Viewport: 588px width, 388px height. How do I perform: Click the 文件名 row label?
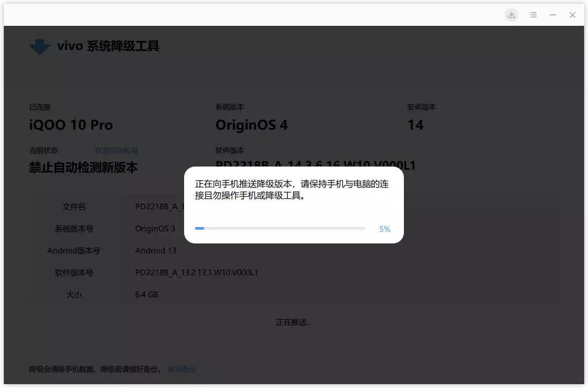point(74,207)
